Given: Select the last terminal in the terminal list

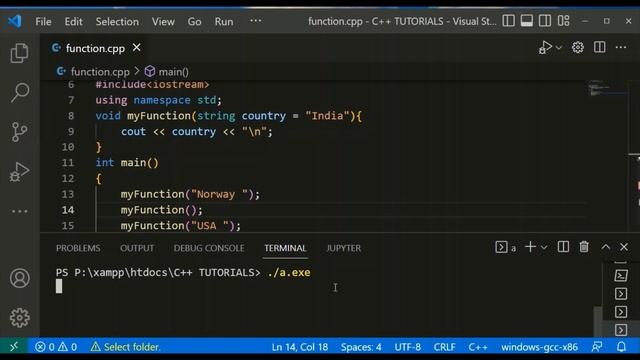Looking at the screenshot, I should 621,330.
